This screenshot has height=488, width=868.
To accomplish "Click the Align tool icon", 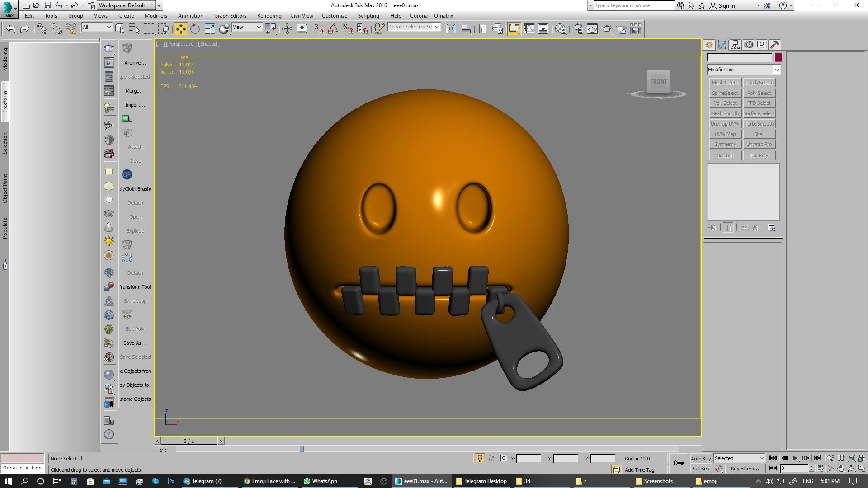I will pos(465,29).
